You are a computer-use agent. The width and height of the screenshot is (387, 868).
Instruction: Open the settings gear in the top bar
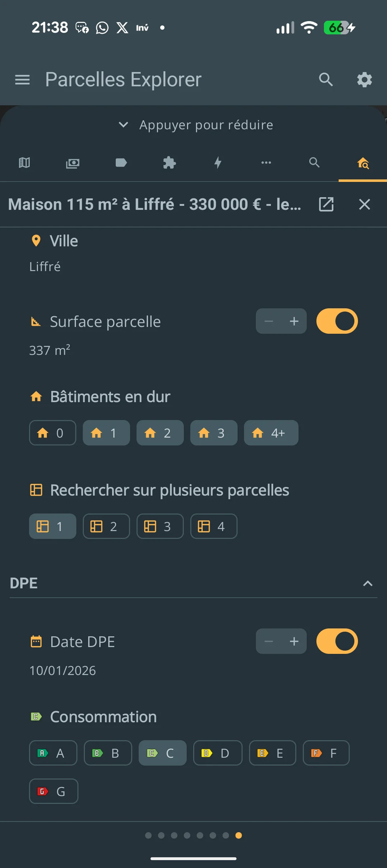[364, 79]
